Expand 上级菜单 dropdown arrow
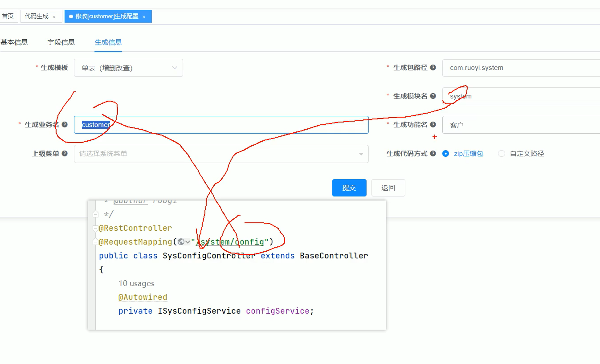This screenshot has height=364, width=600. [361, 154]
